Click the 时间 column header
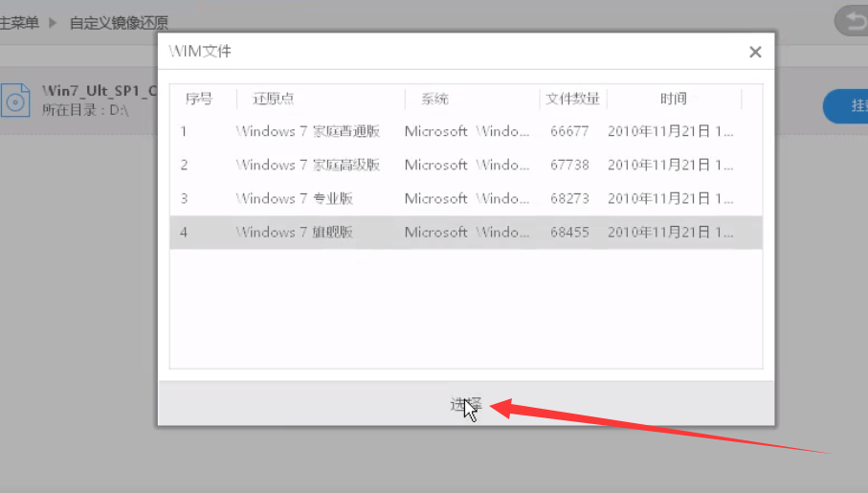Screen dimensions: 868x493 coord(673,99)
